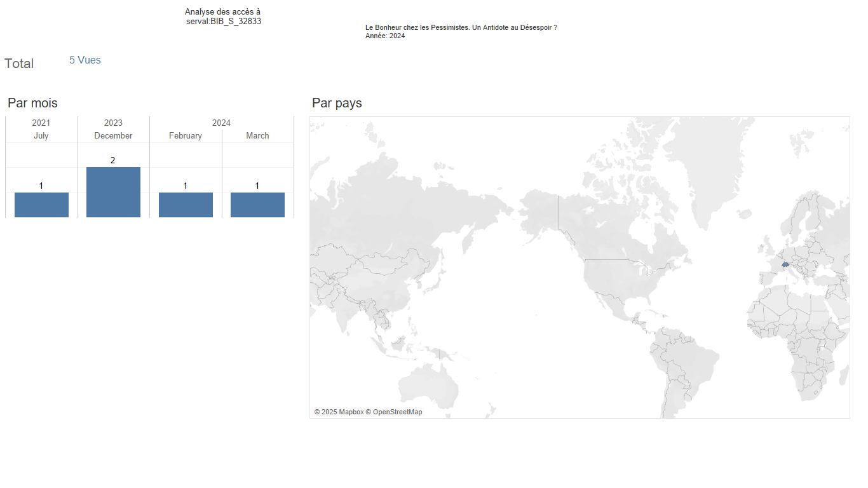Open the OpenStreetMap attribution link

click(x=393, y=412)
